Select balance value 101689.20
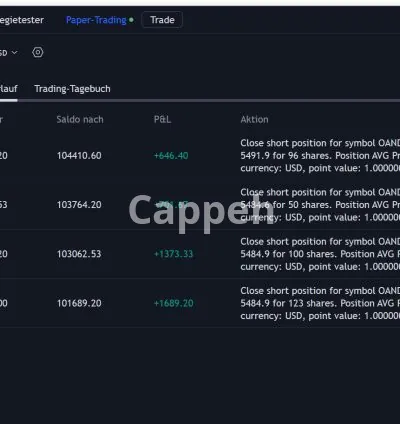 click(x=79, y=303)
